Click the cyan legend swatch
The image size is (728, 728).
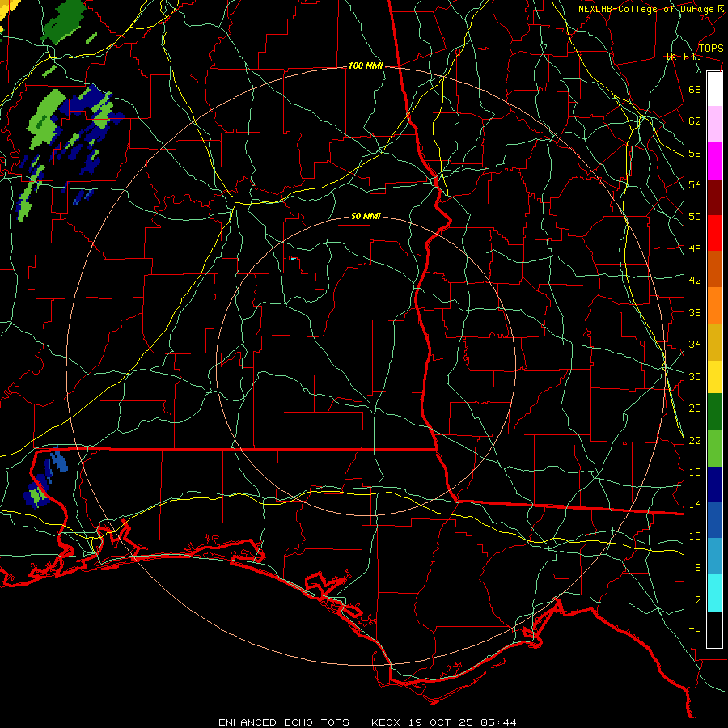(714, 593)
